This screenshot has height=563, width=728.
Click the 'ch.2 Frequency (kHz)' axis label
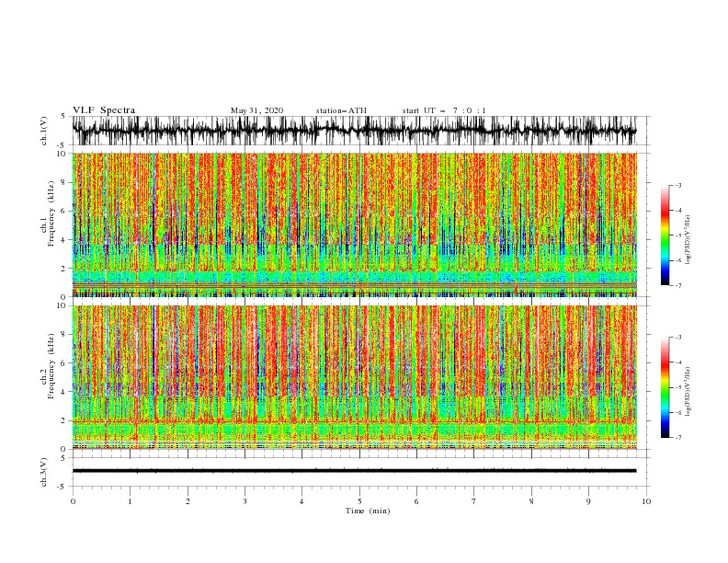(x=48, y=366)
